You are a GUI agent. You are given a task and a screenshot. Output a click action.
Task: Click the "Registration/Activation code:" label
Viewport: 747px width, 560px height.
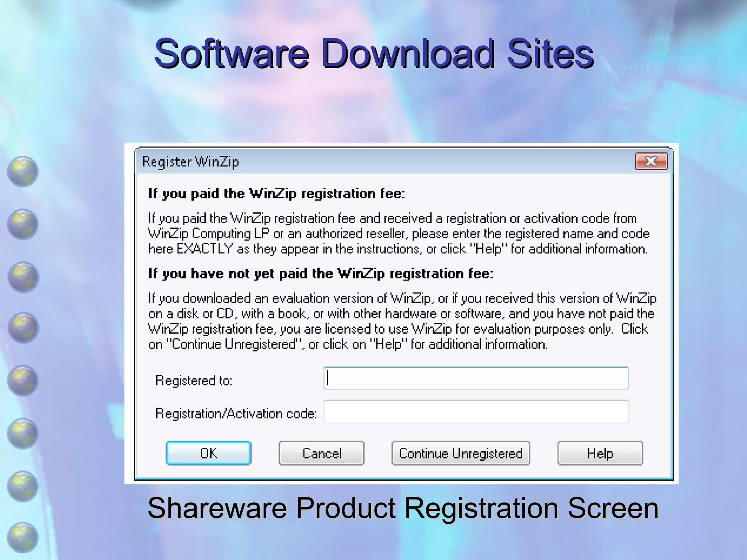[236, 413]
